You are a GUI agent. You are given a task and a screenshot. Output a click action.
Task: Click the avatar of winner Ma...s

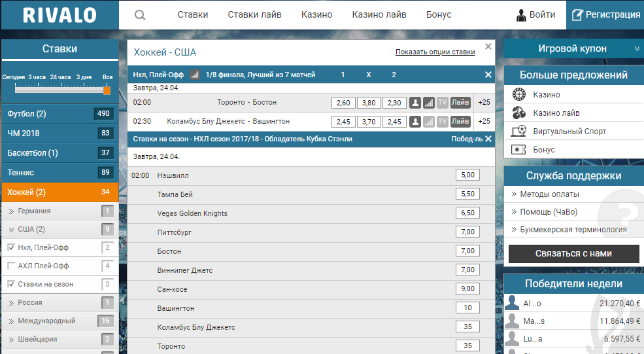pyautogui.click(x=512, y=321)
